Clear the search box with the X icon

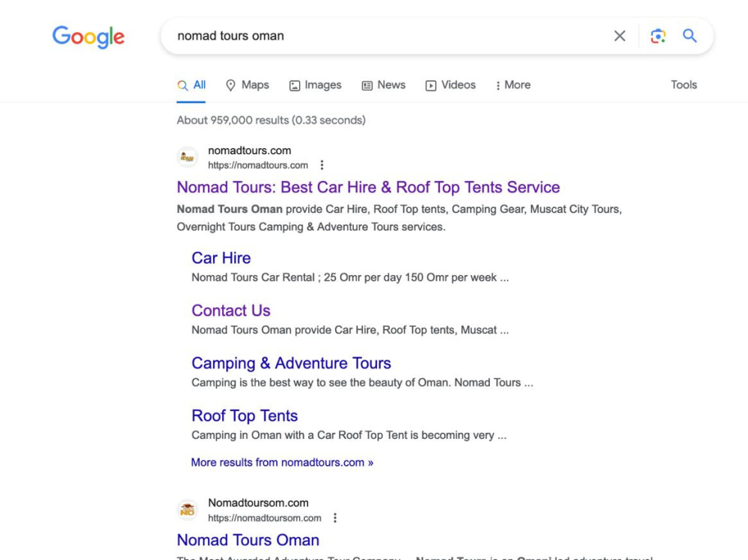tap(619, 36)
